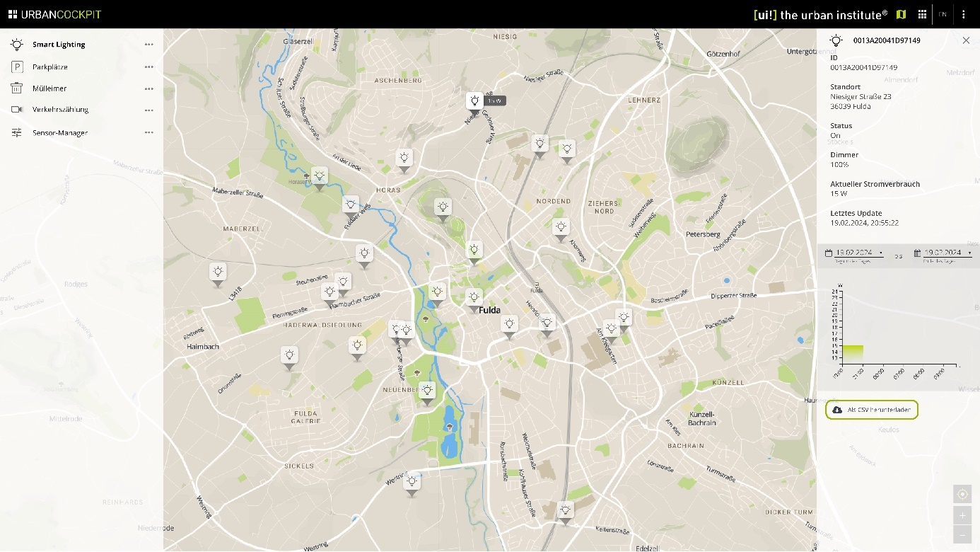The height and width of the screenshot is (552, 980).
Task: Open the three-dot menu beside Smart Lighting
Action: pos(148,45)
